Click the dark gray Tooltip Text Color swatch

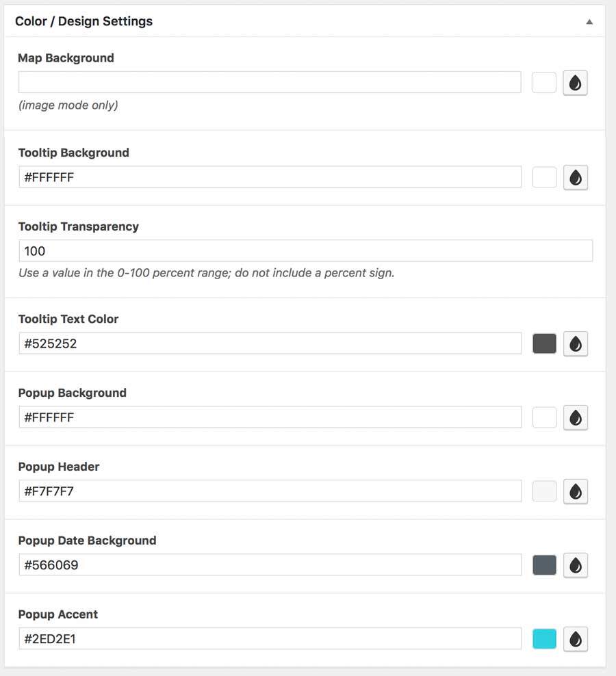[x=544, y=343]
